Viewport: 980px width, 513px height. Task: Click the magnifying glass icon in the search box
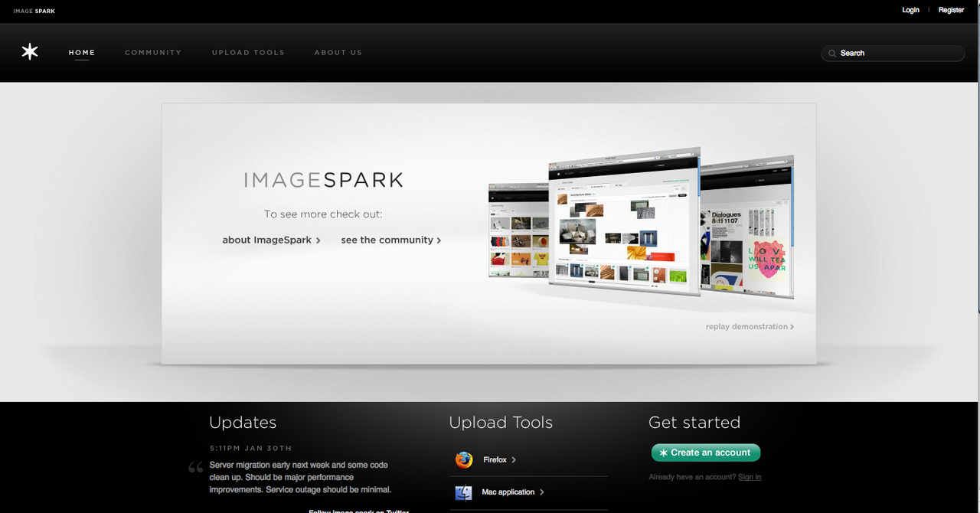point(831,53)
